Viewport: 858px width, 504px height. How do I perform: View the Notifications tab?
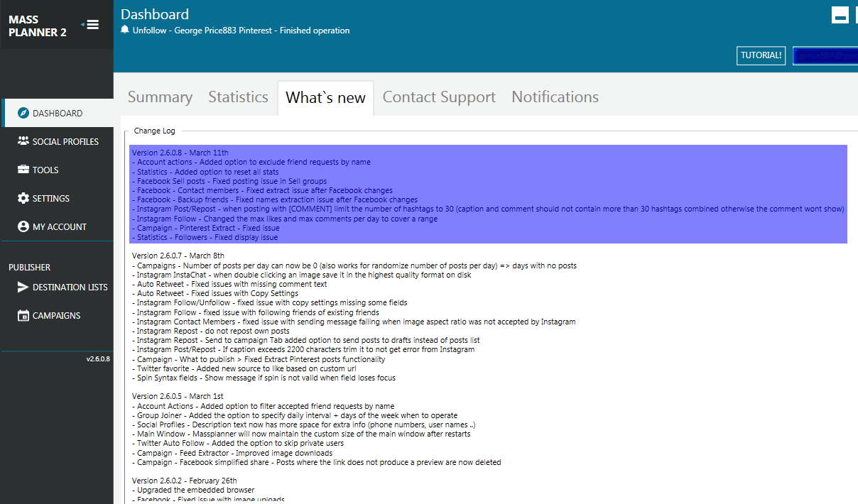tap(555, 97)
